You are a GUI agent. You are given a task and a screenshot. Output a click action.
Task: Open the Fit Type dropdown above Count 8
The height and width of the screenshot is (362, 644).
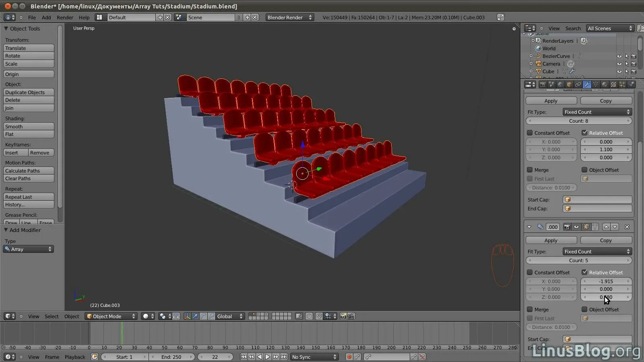597,112
